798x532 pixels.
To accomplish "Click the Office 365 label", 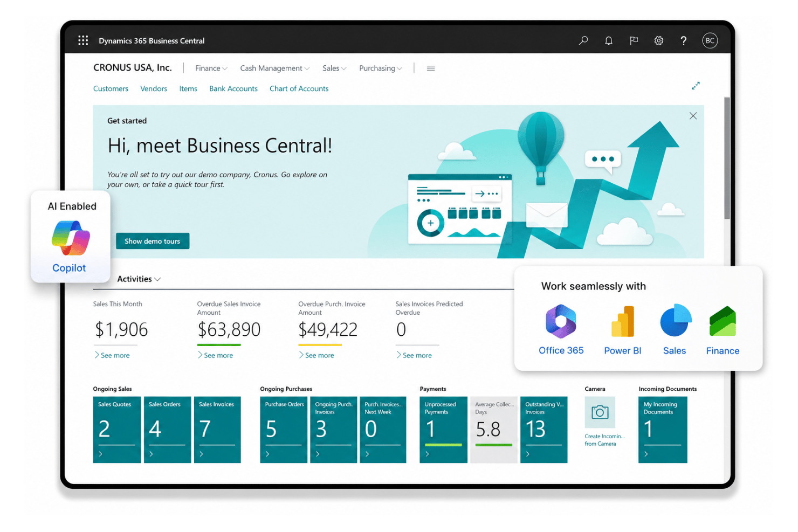I will click(561, 350).
